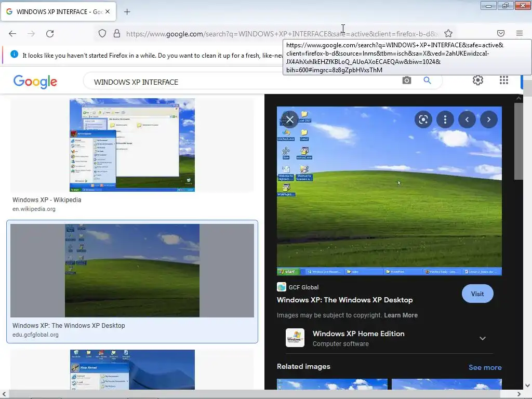Click the horizontal scrollbar right arrow
532x399 pixels.
point(519,394)
